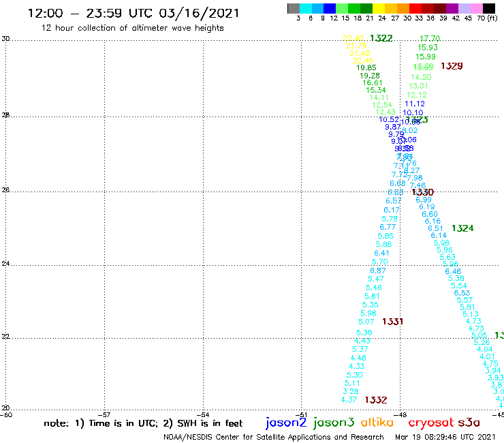Screen dimensions: 504x443
Task: Click the altika satellite label
Action: tap(377, 423)
